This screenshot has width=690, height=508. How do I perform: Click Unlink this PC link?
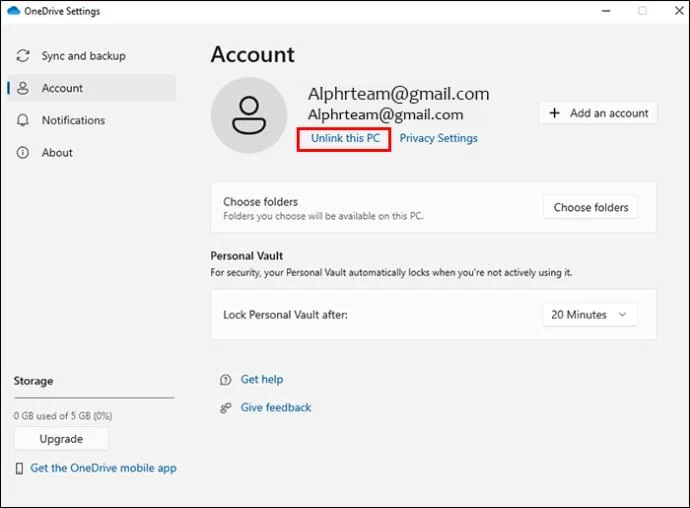(345, 138)
